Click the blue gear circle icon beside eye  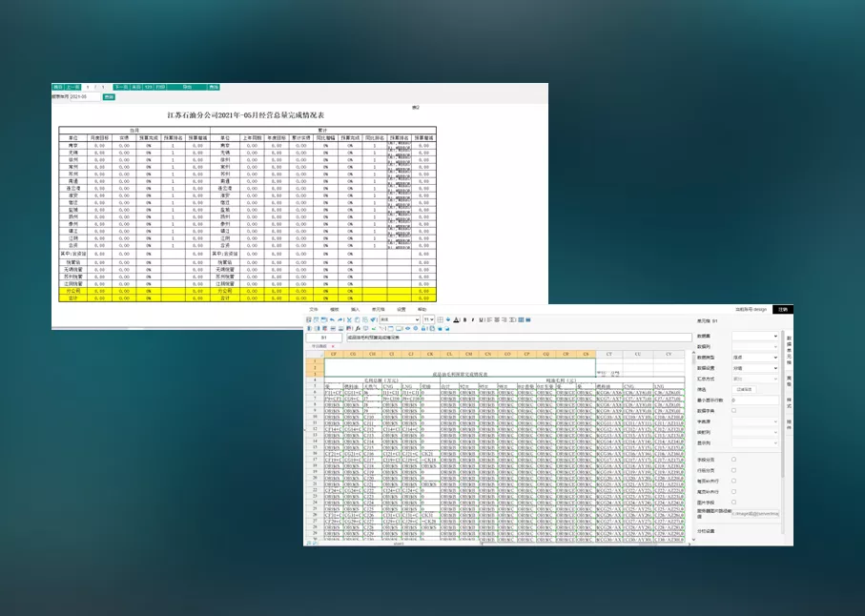pyautogui.click(x=416, y=329)
